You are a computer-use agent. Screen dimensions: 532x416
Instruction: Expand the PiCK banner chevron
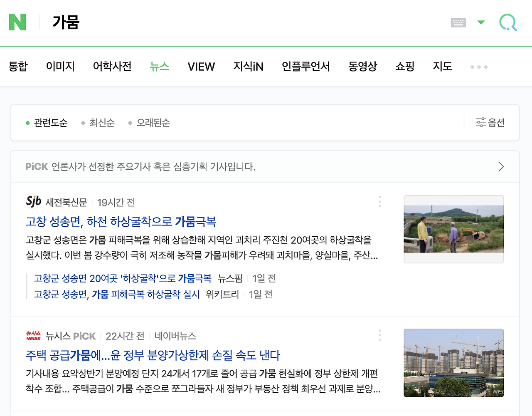click(501, 166)
